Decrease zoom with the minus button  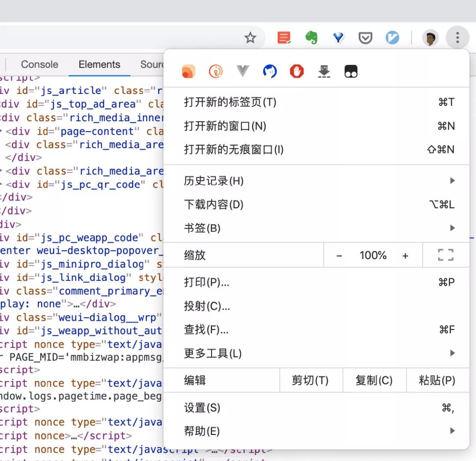click(339, 255)
